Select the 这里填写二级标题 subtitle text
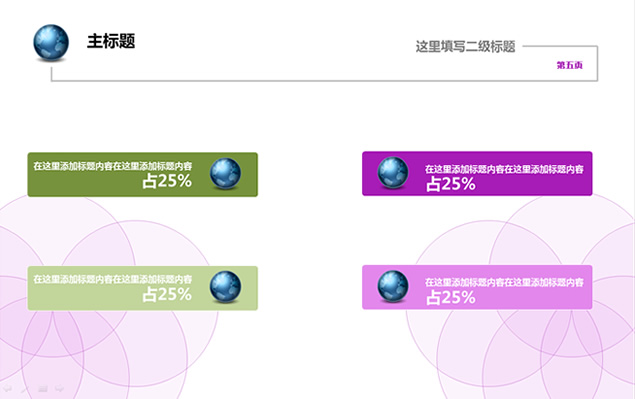The width and height of the screenshot is (635, 399). coord(465,47)
